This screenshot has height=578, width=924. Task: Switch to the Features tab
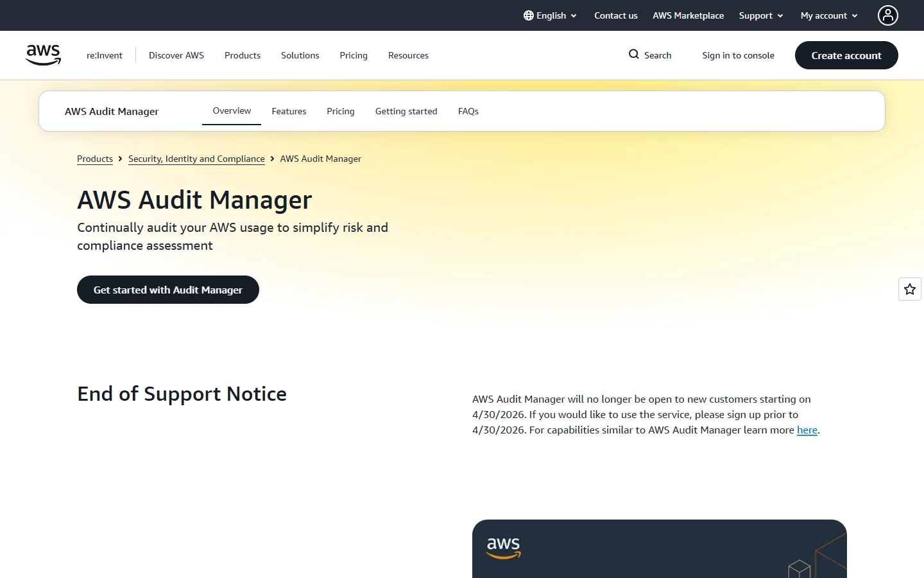pos(289,111)
